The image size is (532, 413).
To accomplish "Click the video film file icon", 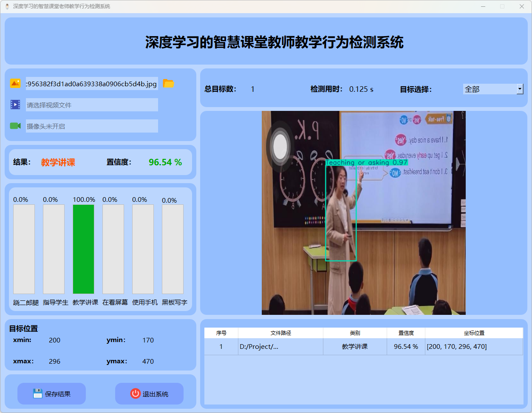I will [15, 105].
